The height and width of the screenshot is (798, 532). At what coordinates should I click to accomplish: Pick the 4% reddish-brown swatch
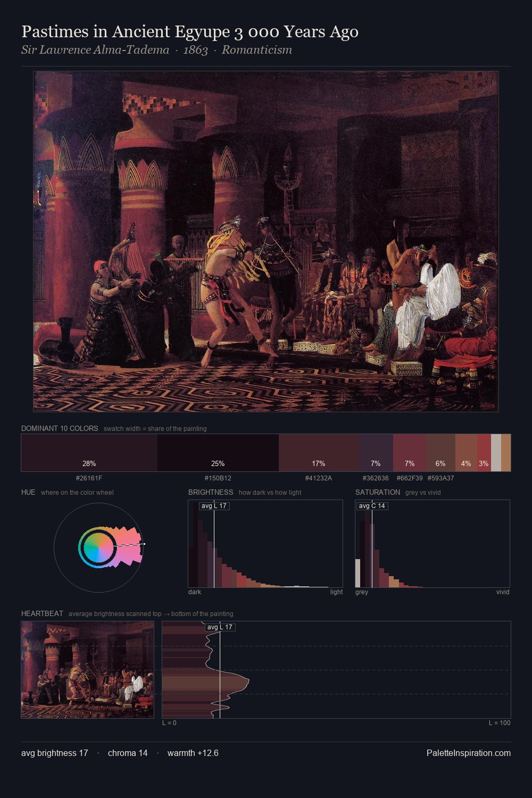point(466,453)
